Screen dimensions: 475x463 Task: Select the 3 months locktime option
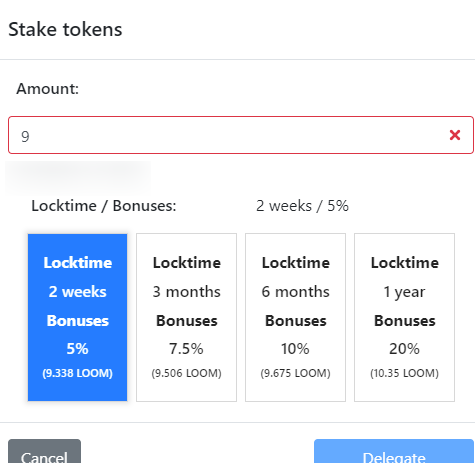pos(186,317)
